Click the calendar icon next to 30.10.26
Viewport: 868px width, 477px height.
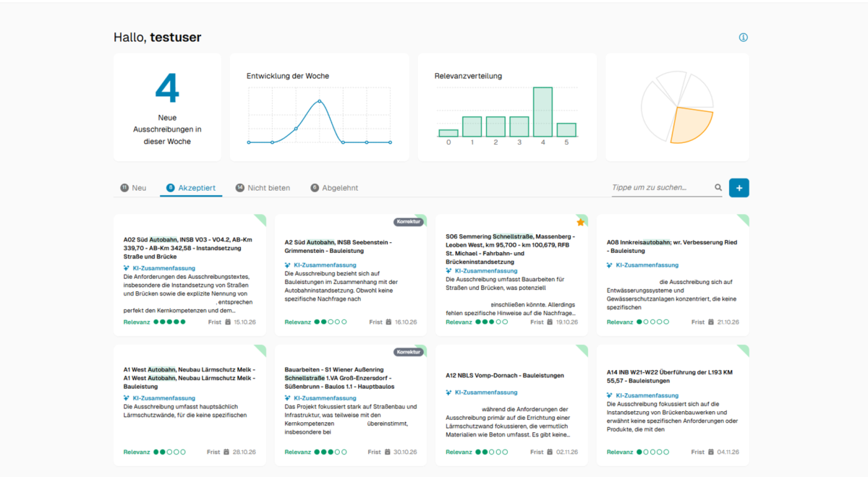click(389, 452)
